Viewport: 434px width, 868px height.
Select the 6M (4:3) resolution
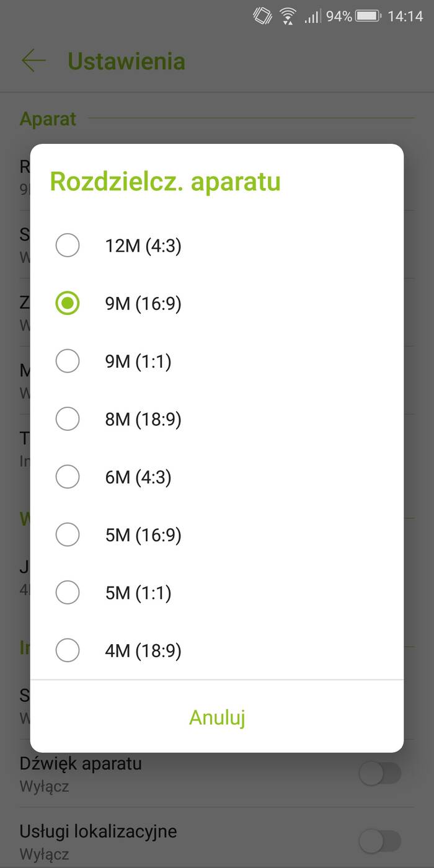[68, 477]
